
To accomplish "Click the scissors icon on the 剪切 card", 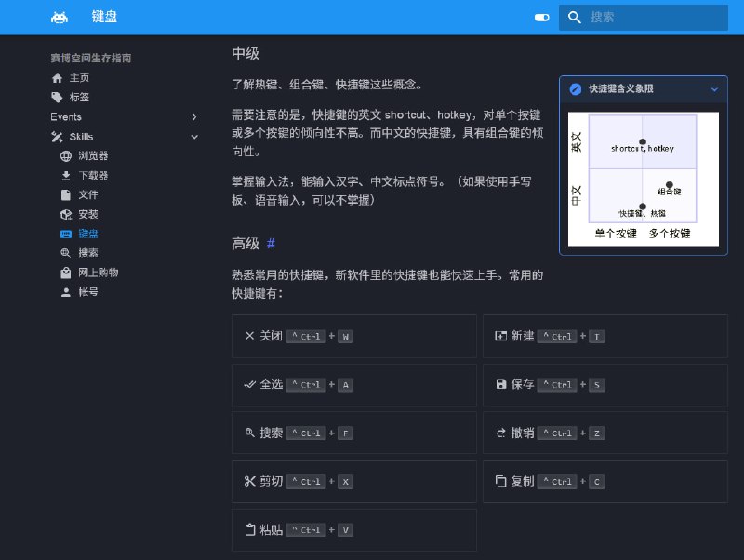I will pos(249,481).
